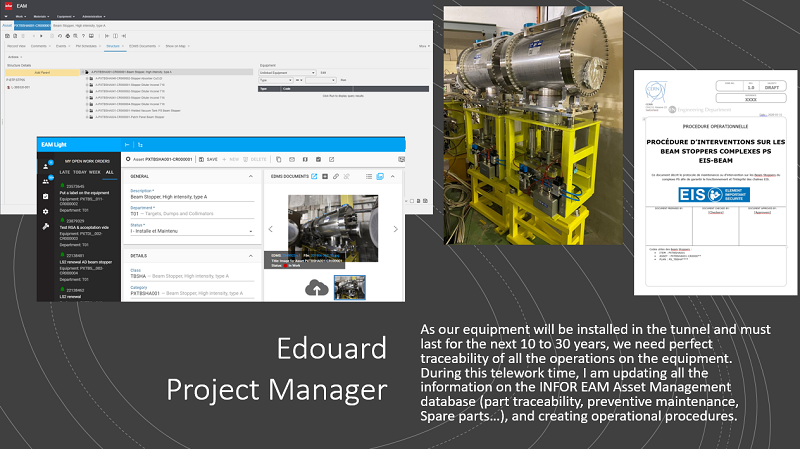Click SAVE in EAM Light toolbar
Screen dimensions: 800x449
(208, 159)
